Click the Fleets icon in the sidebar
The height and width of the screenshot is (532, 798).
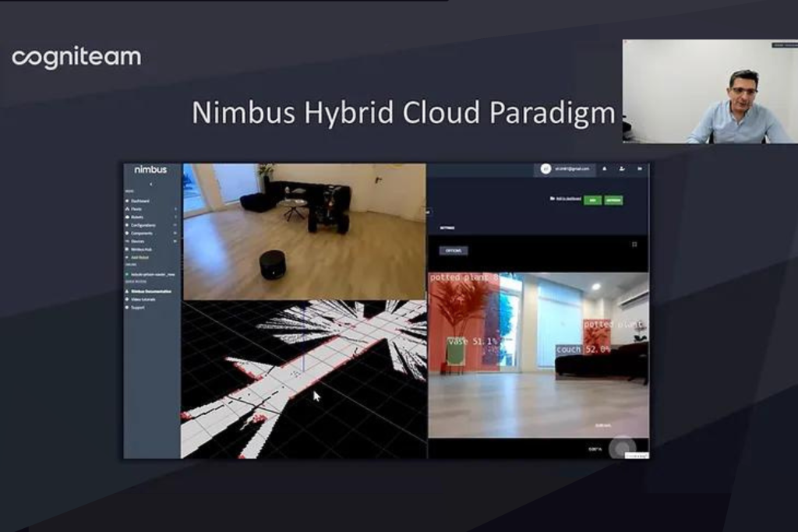(x=127, y=209)
